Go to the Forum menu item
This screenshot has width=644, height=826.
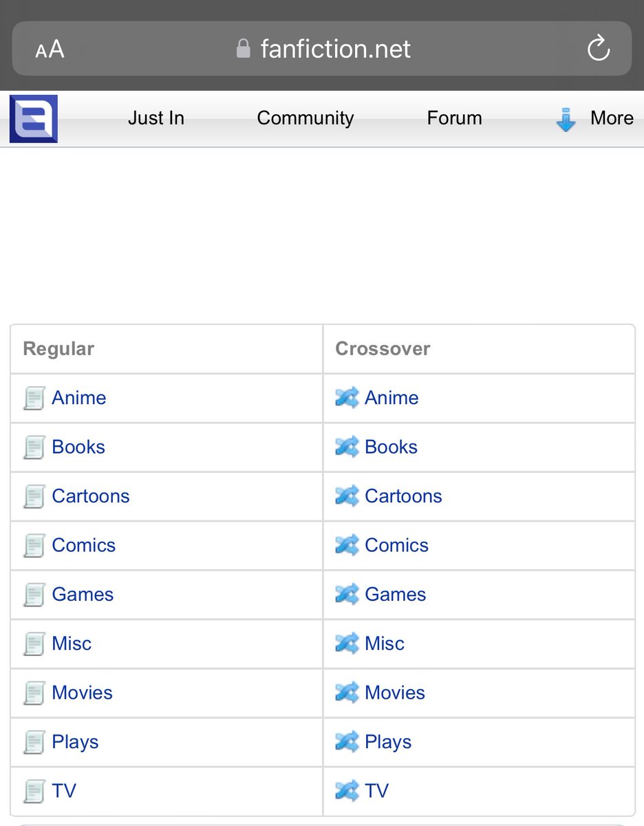click(454, 118)
